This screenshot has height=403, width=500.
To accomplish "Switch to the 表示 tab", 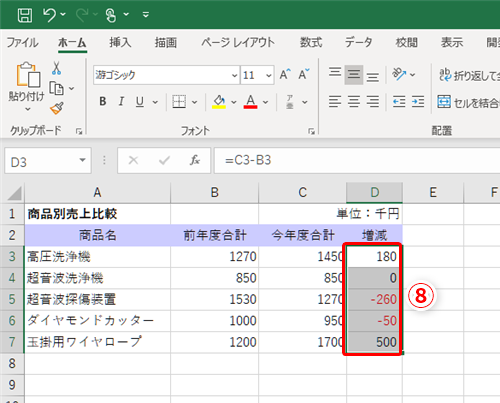I will [x=452, y=43].
